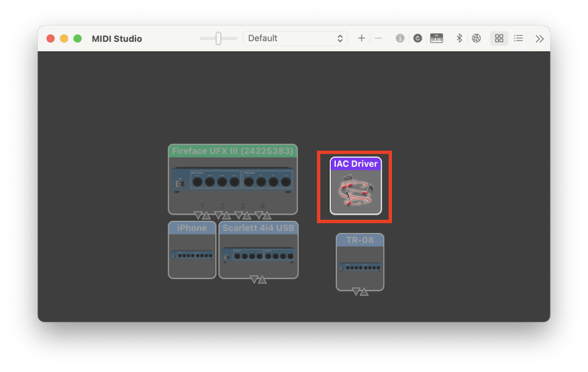The image size is (588, 372).
Task: Switch to icon grid view
Action: [499, 39]
